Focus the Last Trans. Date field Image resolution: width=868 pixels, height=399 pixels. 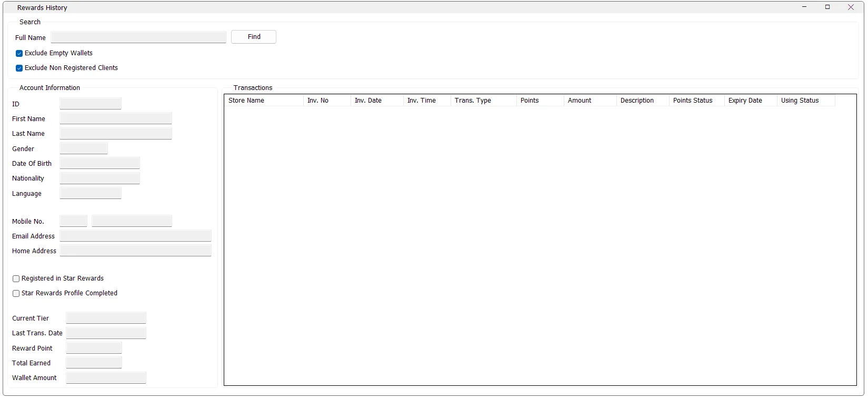[x=106, y=333]
